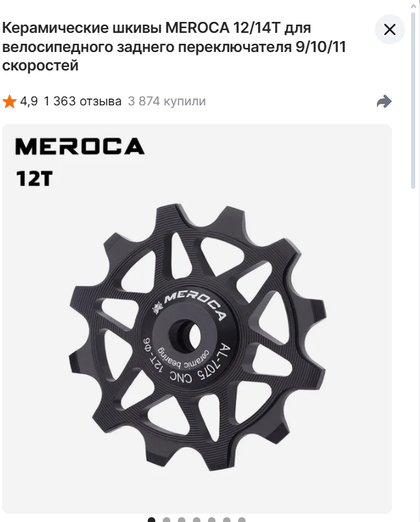Show the sixth image carousel dot
This screenshot has width=420, height=522.
click(x=226, y=520)
